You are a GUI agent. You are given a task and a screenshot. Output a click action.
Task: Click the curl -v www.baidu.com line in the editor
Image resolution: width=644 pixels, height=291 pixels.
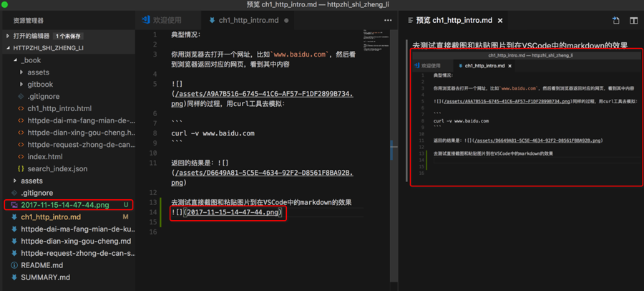click(x=213, y=133)
